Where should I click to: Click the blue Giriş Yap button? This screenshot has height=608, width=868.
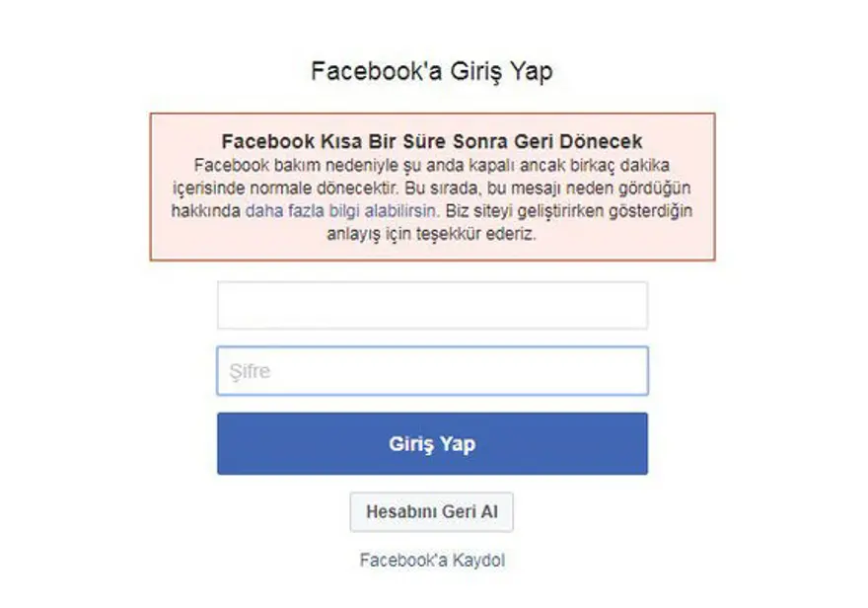point(432,443)
